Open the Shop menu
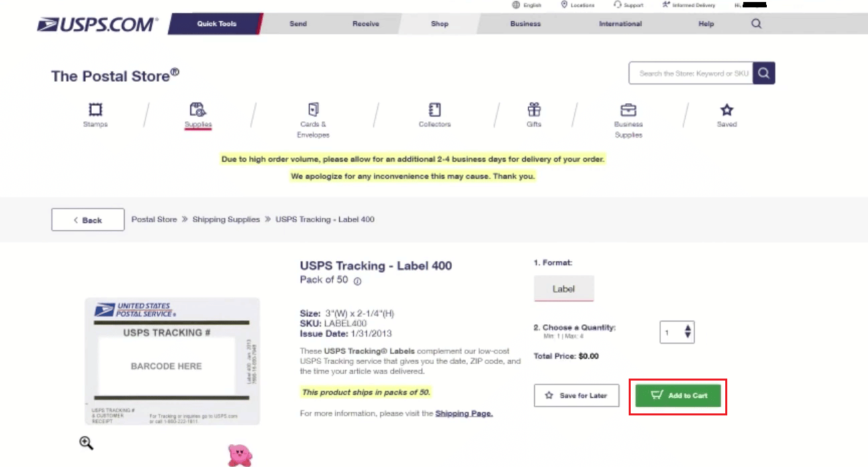The height and width of the screenshot is (467, 868). pyautogui.click(x=440, y=23)
